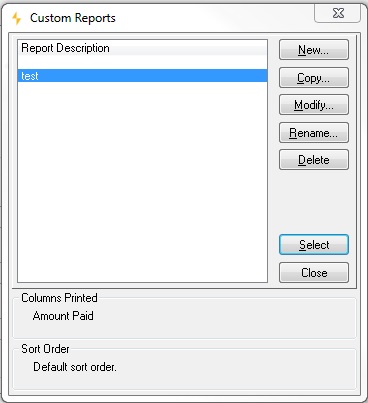Copy the selected report
Viewport: 368px width, 403px height.
pos(314,78)
